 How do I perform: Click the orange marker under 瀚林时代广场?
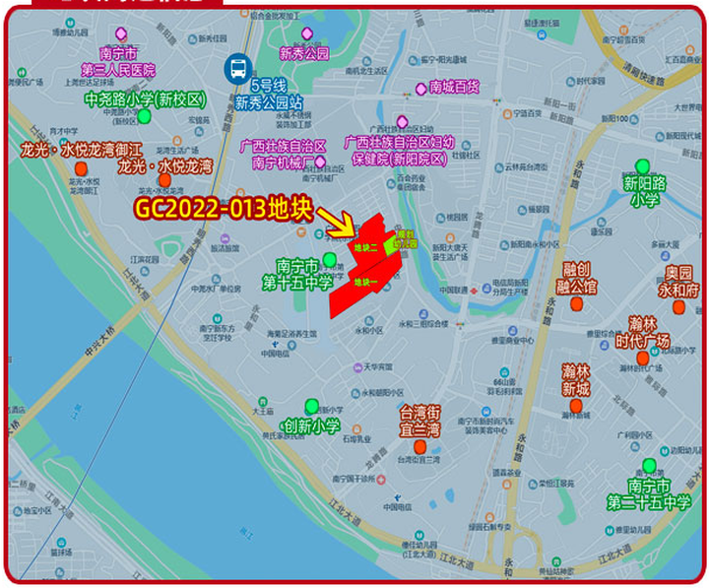click(x=642, y=356)
